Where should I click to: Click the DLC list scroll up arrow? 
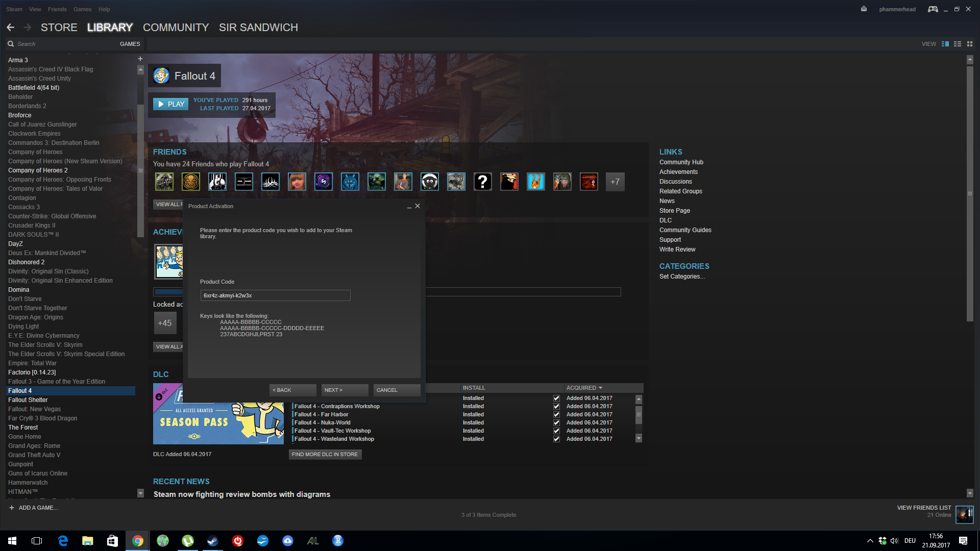tap(639, 399)
